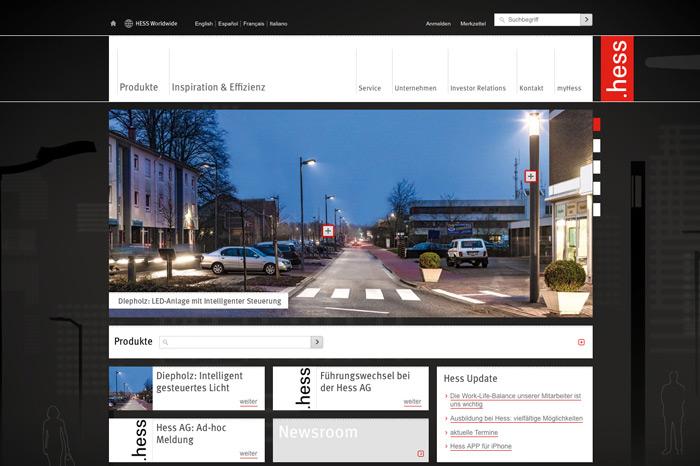Open HESS Worldwide globe icon

[129, 23]
